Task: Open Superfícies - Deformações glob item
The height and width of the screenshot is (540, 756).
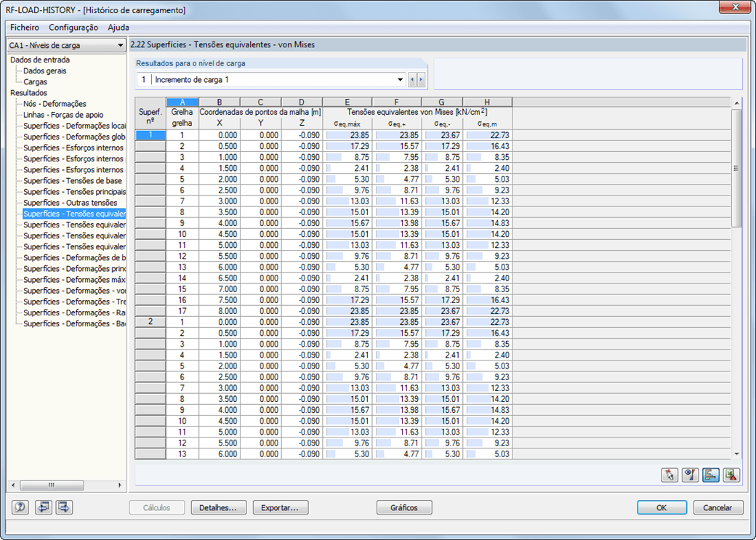Action: click(x=74, y=137)
